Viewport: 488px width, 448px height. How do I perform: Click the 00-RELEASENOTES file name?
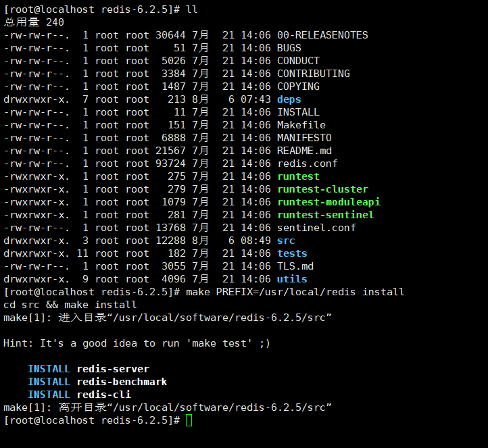tap(322, 35)
